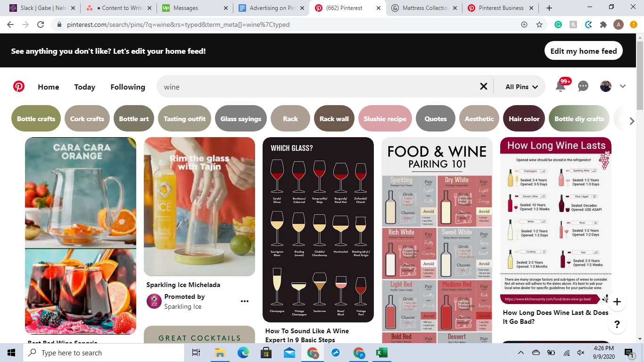Open the How Long Wine Lasts pin
The width and height of the screenshot is (644, 362).
(556, 220)
